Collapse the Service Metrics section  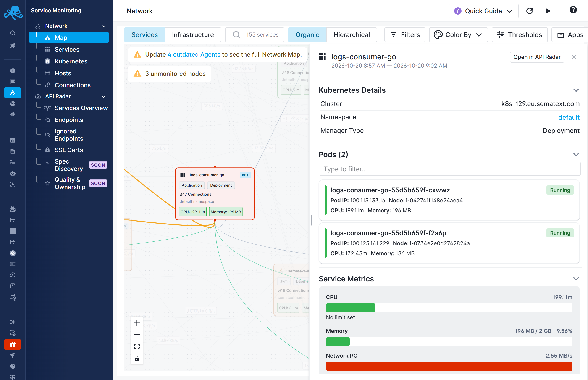[x=576, y=279]
